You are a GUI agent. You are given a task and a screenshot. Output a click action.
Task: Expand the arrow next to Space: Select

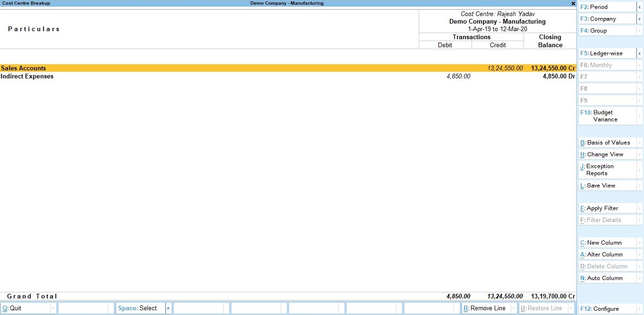[168, 308]
